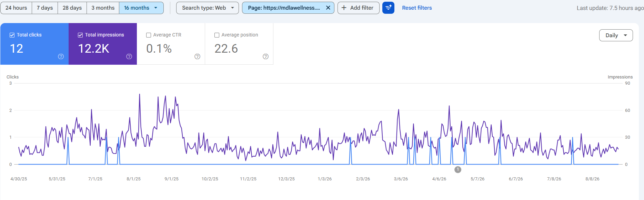Click the blue filter options icon button
644x200 pixels.
coord(388,8)
